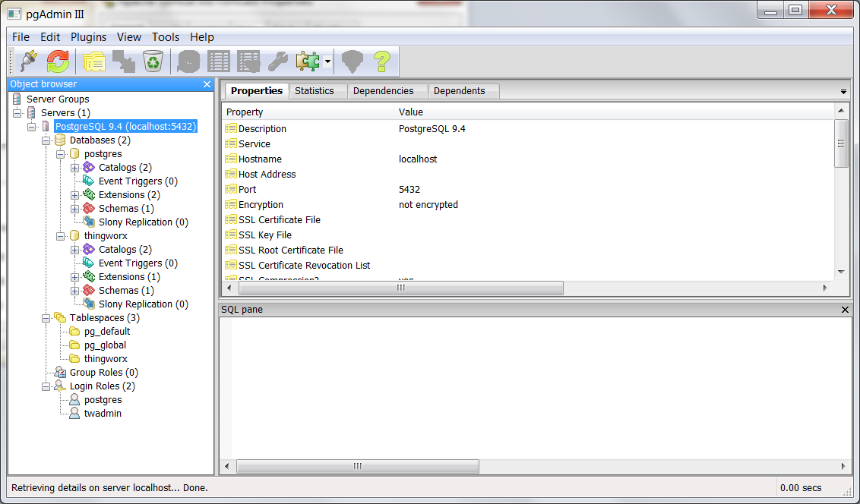Open the View menu
Screen dimensions: 860x504
pyautogui.click(x=129, y=36)
